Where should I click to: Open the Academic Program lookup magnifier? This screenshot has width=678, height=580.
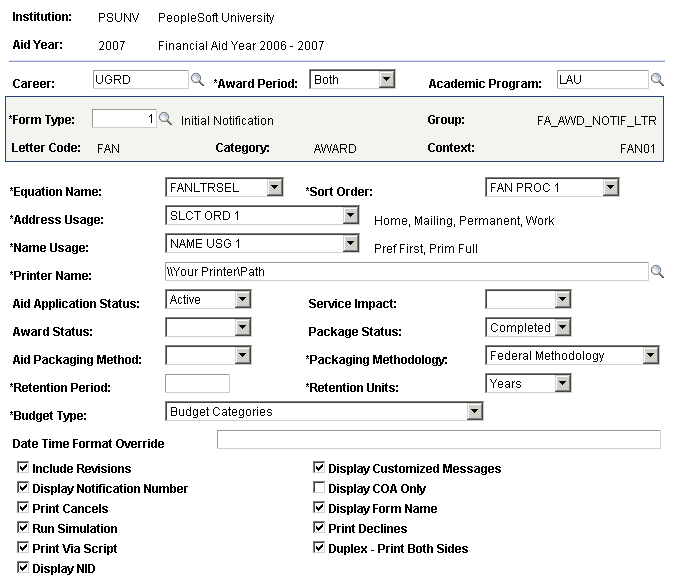coord(657,80)
